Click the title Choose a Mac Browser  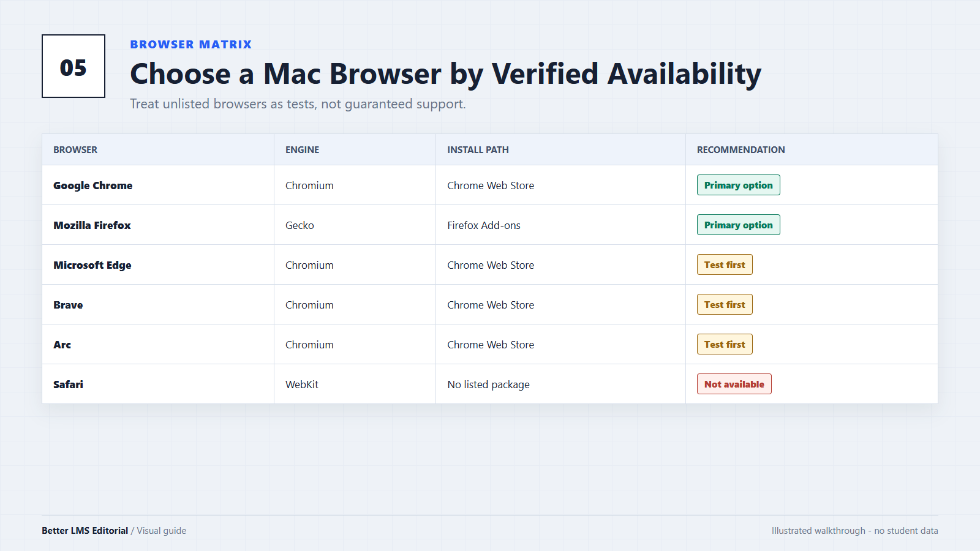point(445,74)
